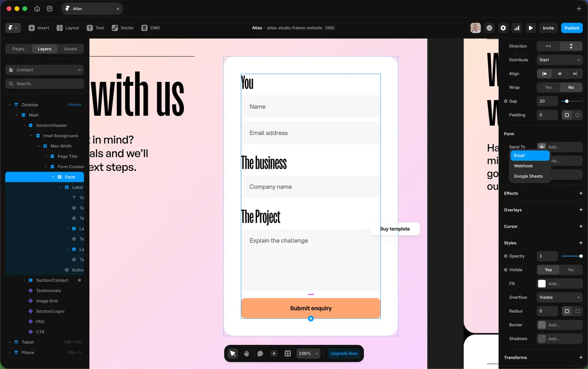Toggle the brightness theme icon
588x369 pixels.
(x=274, y=354)
